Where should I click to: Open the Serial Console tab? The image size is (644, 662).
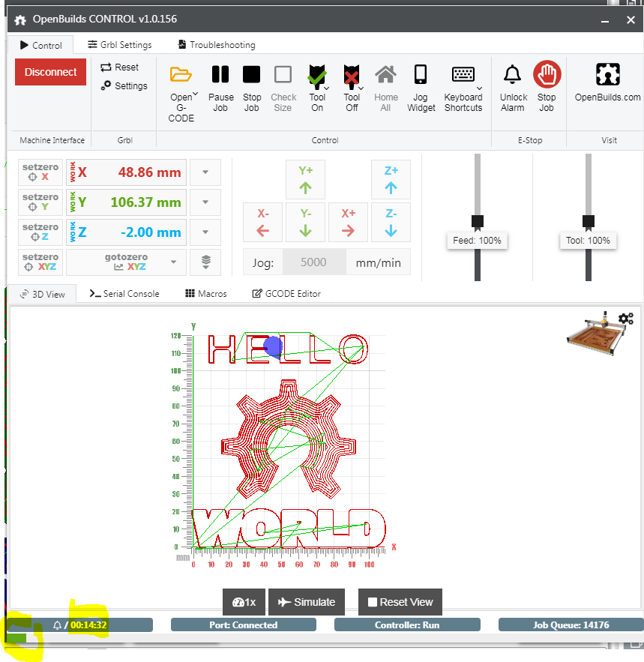[123, 293]
